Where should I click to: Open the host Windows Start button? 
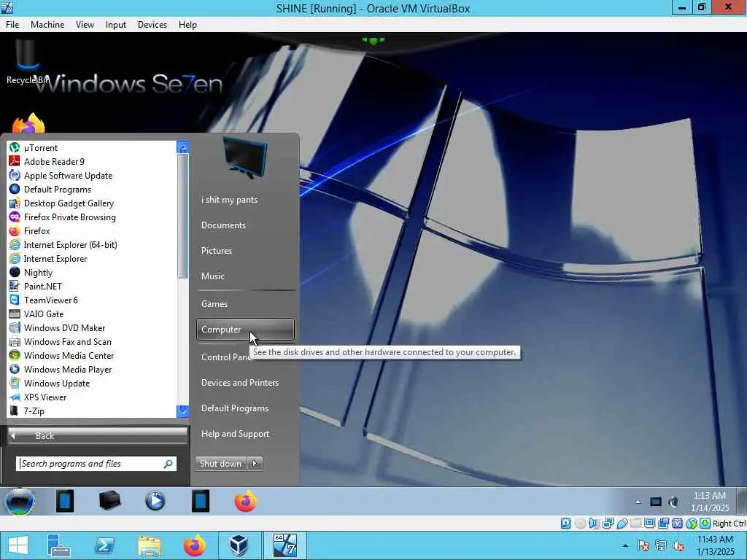[x=18, y=545]
